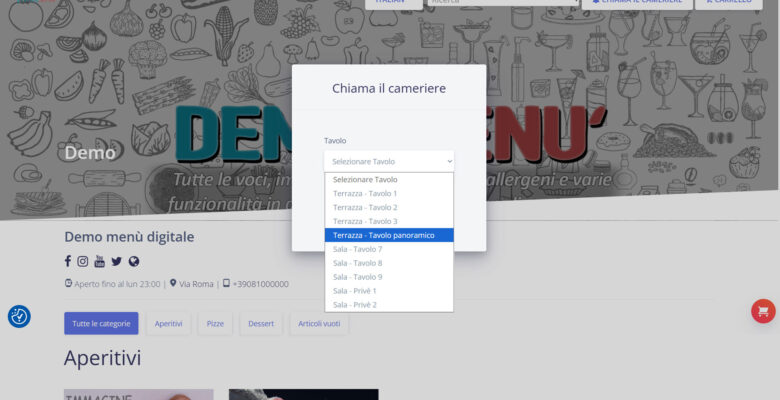This screenshot has width=780, height=400.
Task: Click the website globe icon
Action: click(134, 261)
